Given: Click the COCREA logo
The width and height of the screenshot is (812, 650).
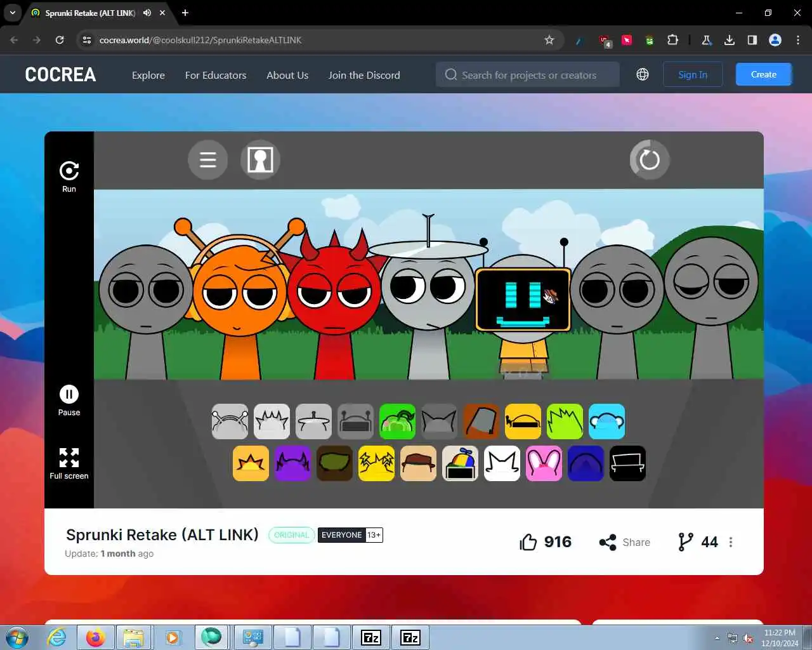Looking at the screenshot, I should point(60,75).
